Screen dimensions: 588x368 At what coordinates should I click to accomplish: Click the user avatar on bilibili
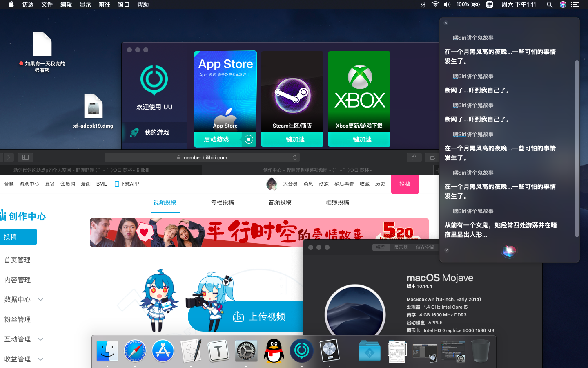pyautogui.click(x=272, y=184)
